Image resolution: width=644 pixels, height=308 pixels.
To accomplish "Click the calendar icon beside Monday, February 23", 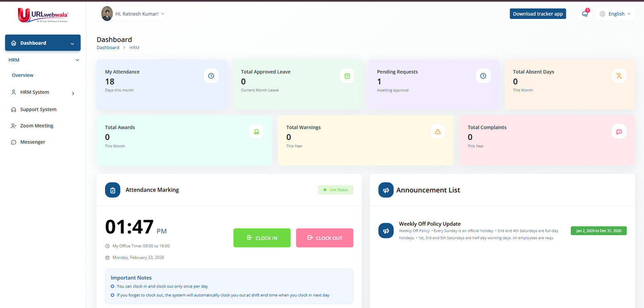I will (107, 258).
